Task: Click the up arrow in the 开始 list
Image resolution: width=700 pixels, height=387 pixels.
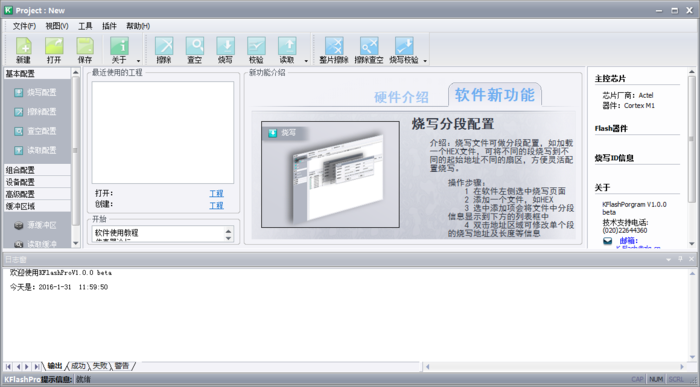Action: [229, 231]
